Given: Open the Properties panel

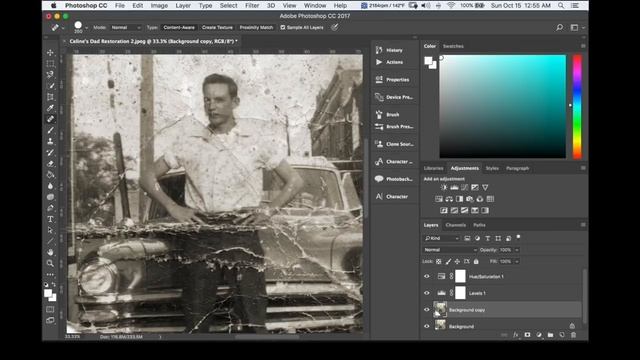Looking at the screenshot, I should [393, 80].
